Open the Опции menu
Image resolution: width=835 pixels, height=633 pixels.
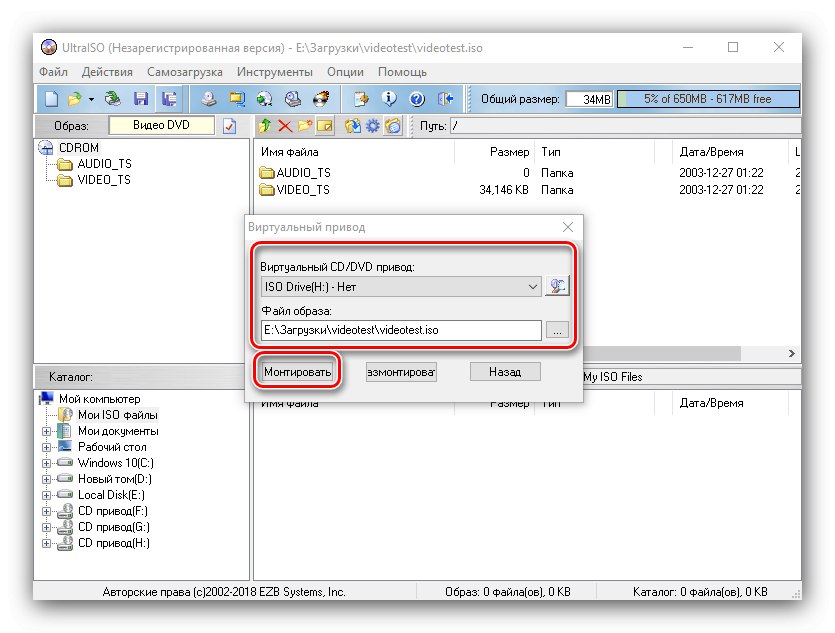coord(345,72)
